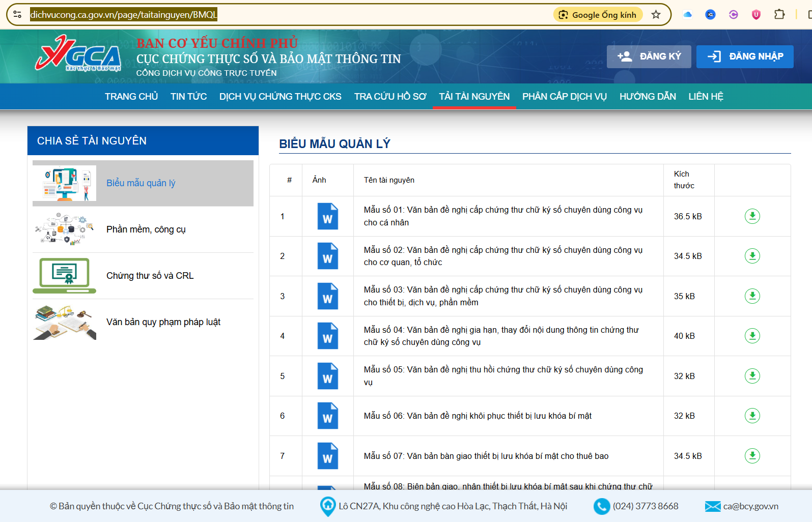
Task: Click download icon for Mẫu số 07
Action: click(x=752, y=456)
